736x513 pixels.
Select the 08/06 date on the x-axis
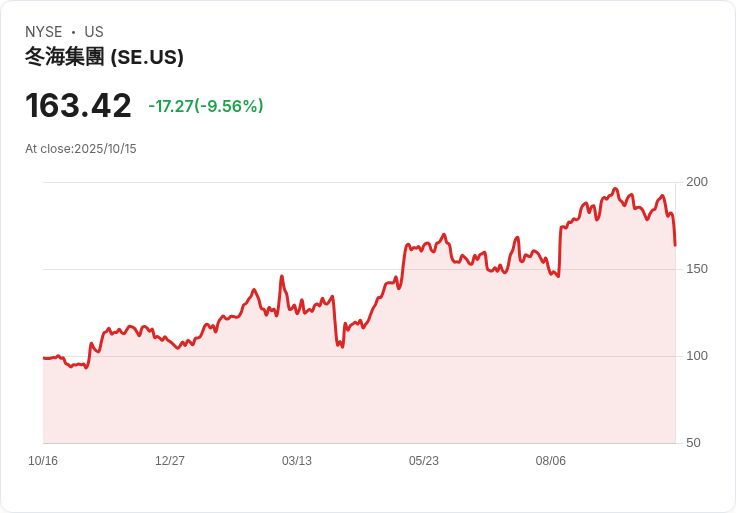point(551,461)
